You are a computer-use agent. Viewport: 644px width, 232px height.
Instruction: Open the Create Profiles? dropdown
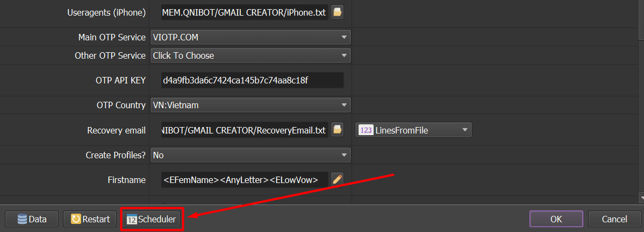(x=251, y=155)
